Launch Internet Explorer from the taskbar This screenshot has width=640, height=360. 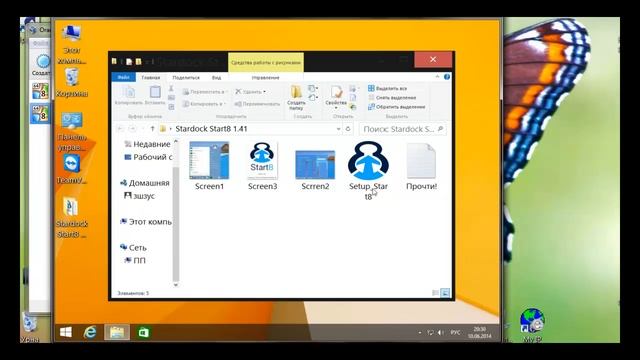(x=90, y=332)
